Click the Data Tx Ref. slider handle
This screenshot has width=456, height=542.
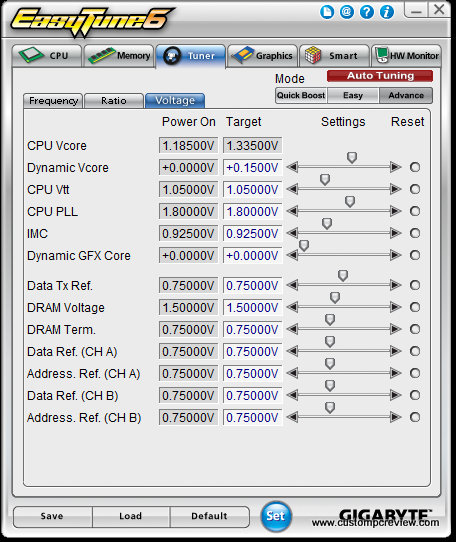click(x=343, y=275)
